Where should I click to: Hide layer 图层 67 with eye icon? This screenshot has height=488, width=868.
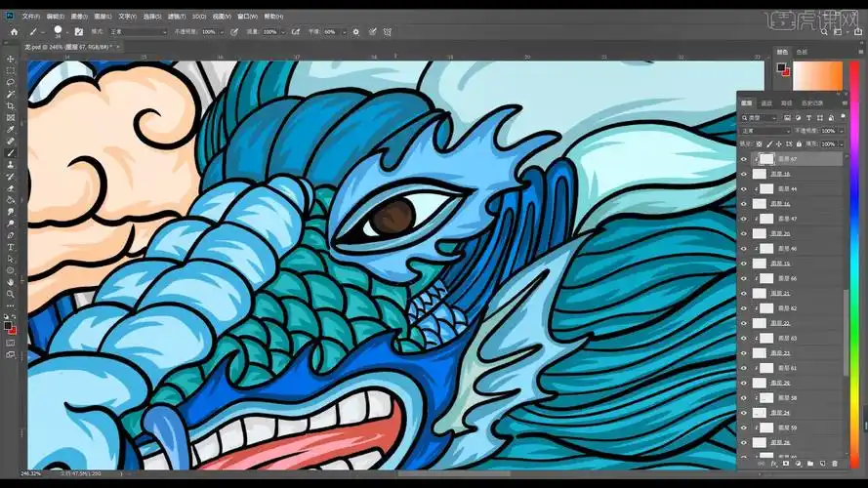744,158
